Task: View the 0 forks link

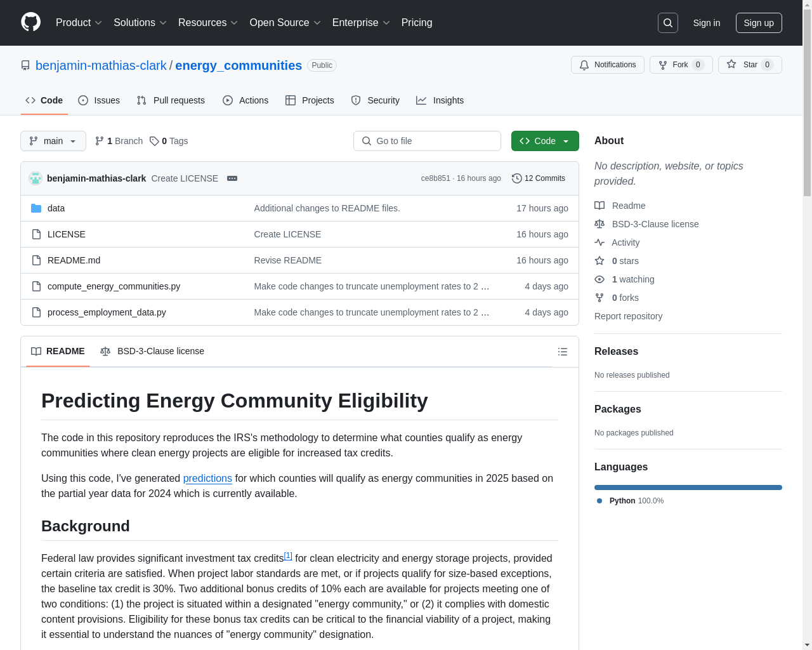Action: point(617,298)
